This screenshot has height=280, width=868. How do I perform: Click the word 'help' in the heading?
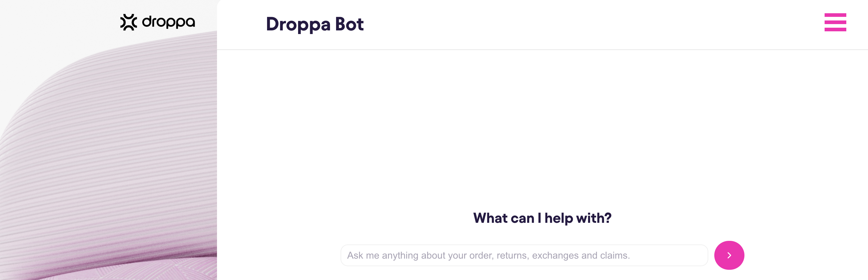point(559,218)
